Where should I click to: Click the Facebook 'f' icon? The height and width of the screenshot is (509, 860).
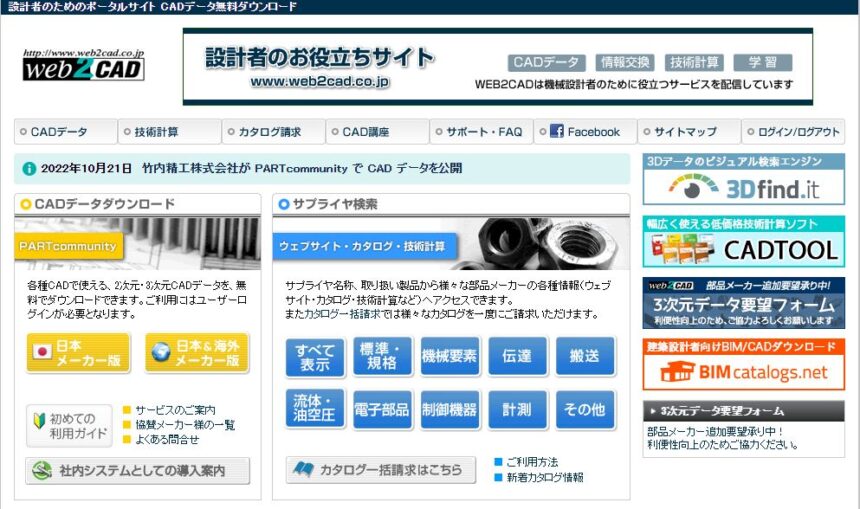(x=557, y=131)
